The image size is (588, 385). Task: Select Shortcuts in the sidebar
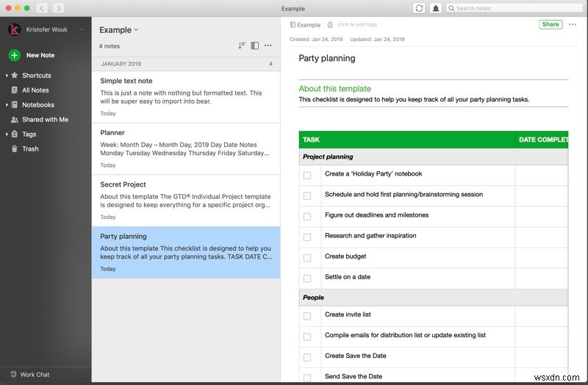click(36, 76)
